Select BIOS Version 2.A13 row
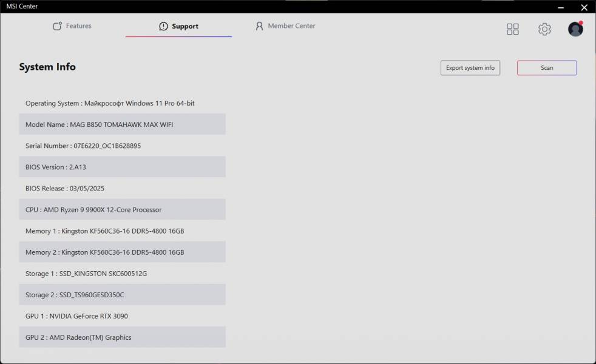The height and width of the screenshot is (364, 596). click(123, 167)
